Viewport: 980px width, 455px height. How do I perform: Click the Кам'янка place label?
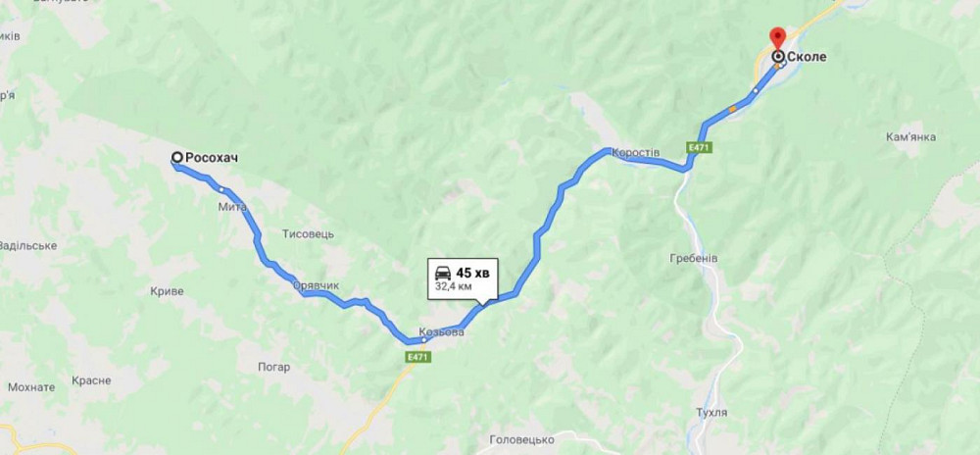click(910, 137)
